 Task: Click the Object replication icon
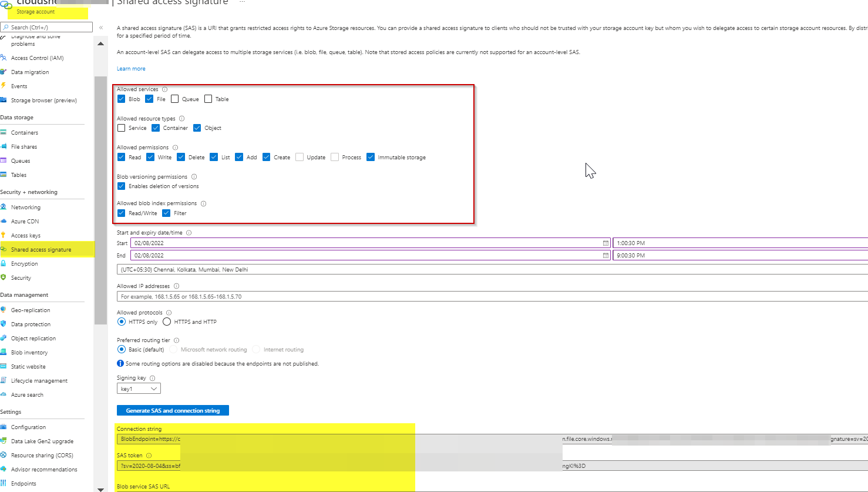click(x=4, y=338)
